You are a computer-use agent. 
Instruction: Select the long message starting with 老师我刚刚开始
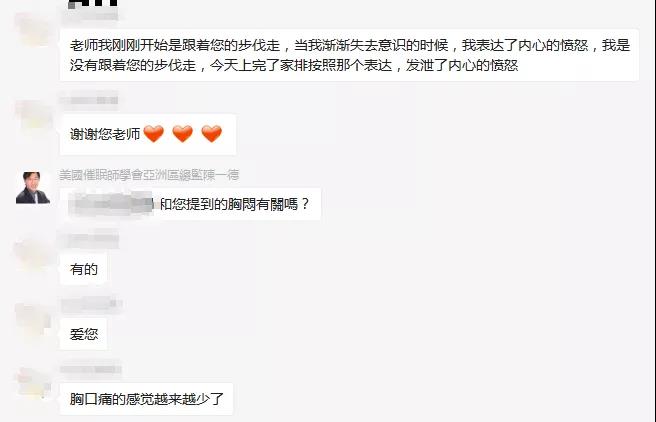pyautogui.click(x=349, y=55)
